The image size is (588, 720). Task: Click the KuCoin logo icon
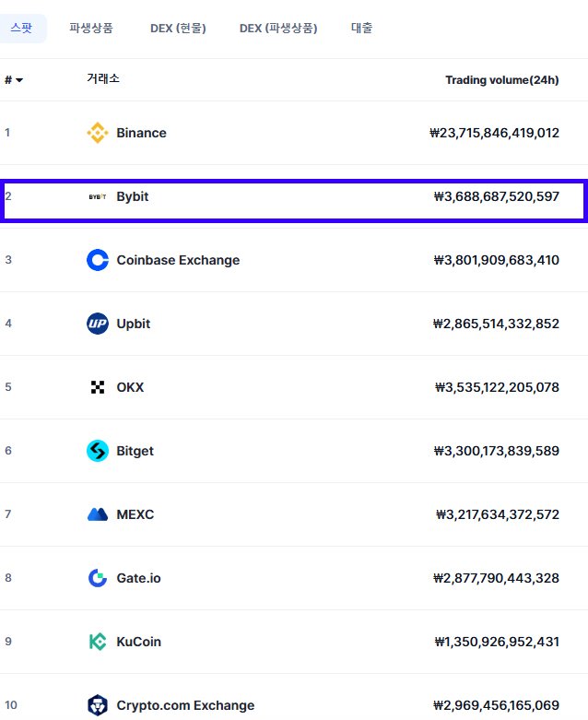(x=98, y=642)
